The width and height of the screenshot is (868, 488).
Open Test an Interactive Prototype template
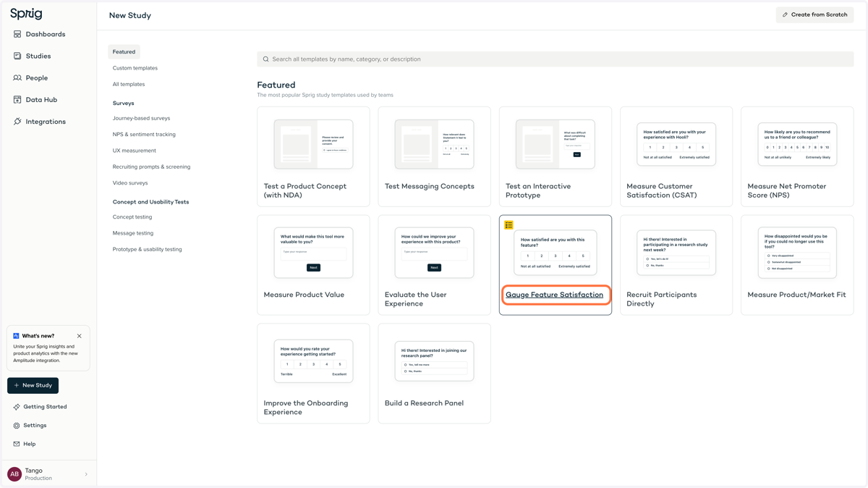(556, 156)
